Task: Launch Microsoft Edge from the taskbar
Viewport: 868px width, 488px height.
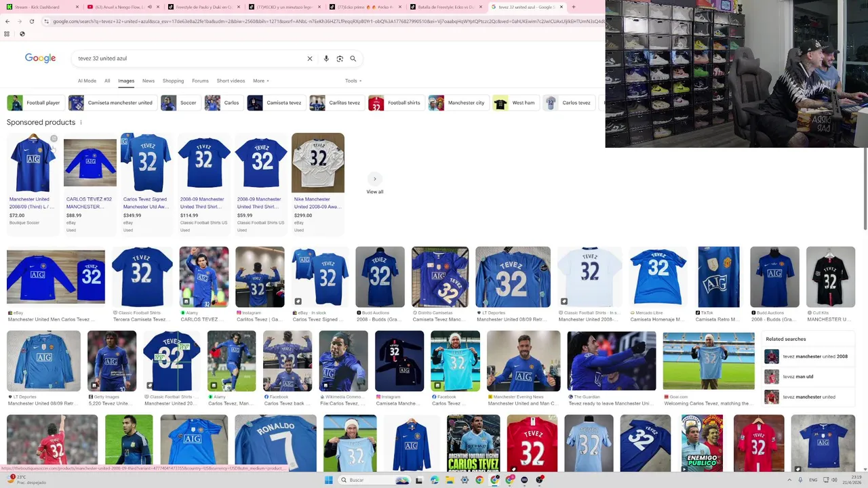Action: [x=435, y=480]
